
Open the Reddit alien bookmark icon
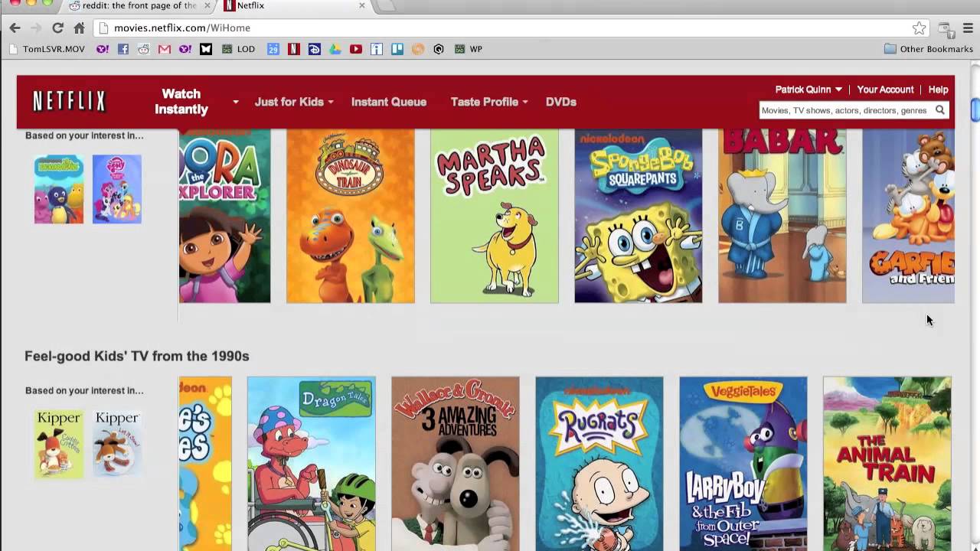pos(143,49)
